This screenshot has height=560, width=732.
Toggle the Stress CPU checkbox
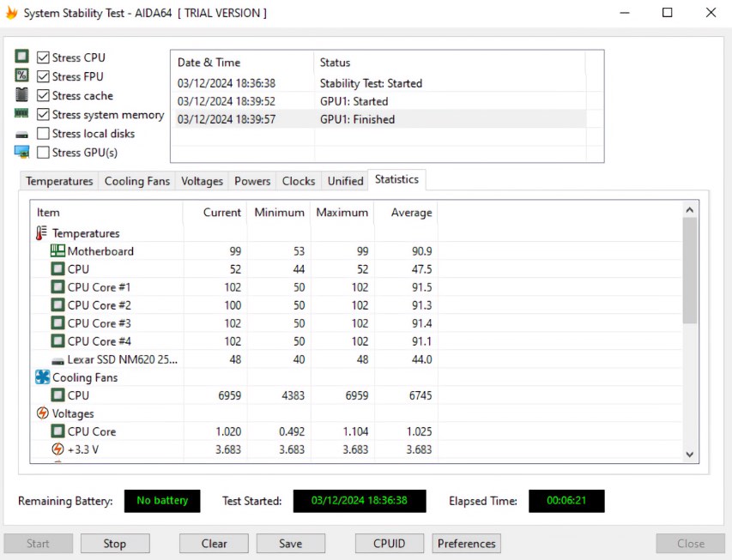click(x=43, y=57)
